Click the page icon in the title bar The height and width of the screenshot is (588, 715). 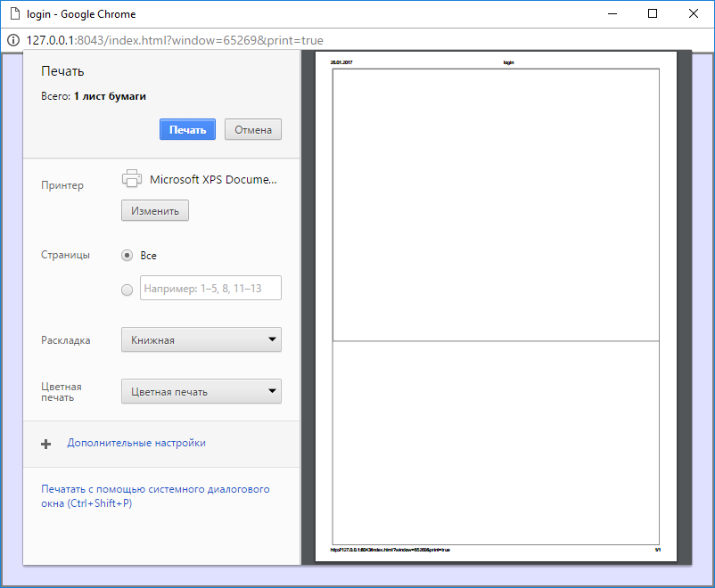pos(13,14)
